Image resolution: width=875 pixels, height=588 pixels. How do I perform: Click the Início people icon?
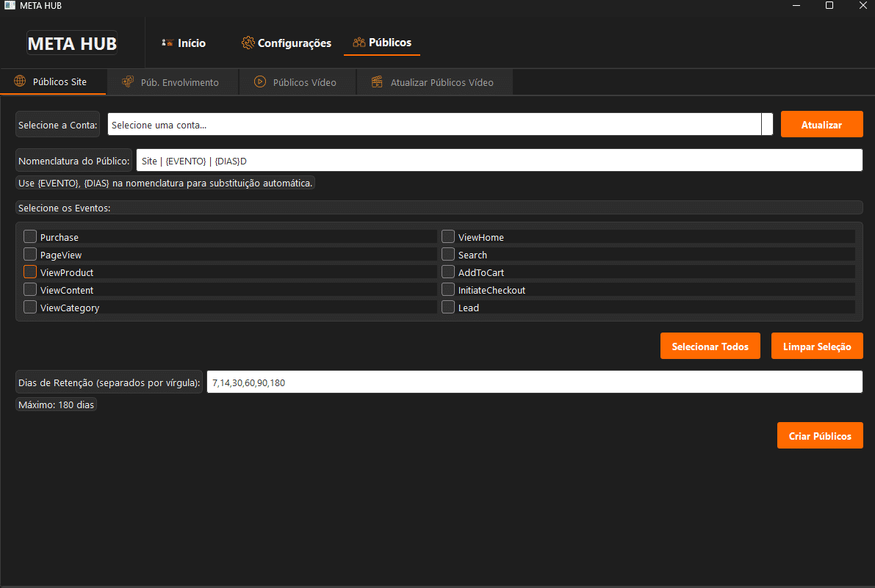pyautogui.click(x=168, y=43)
